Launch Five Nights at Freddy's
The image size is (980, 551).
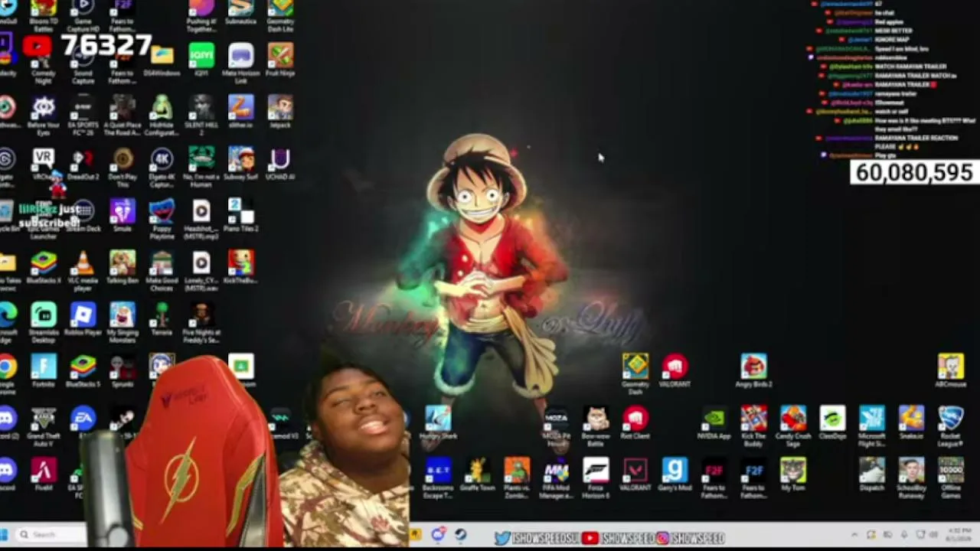coord(201,315)
